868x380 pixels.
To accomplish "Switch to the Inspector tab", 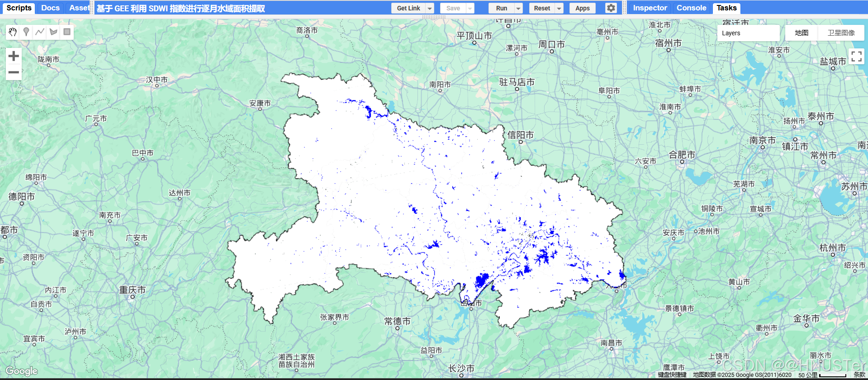I will [650, 8].
